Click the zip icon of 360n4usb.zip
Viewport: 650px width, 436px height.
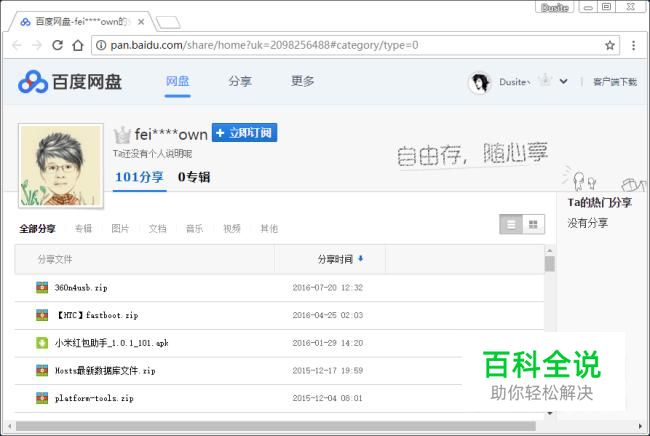point(42,287)
